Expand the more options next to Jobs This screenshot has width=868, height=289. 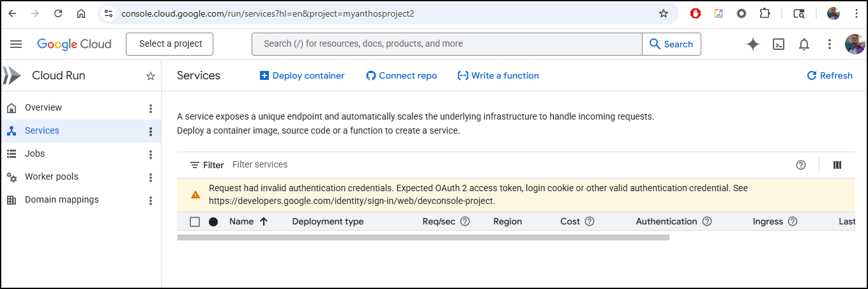click(x=151, y=154)
